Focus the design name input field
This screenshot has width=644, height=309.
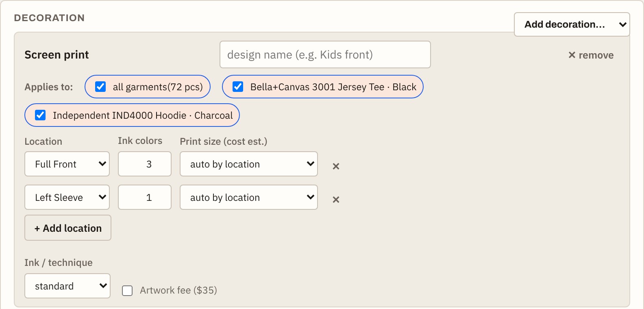click(x=325, y=54)
